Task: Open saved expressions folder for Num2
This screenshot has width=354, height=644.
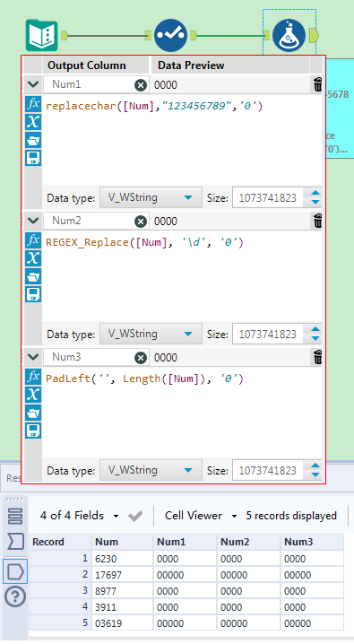Action: [33, 276]
